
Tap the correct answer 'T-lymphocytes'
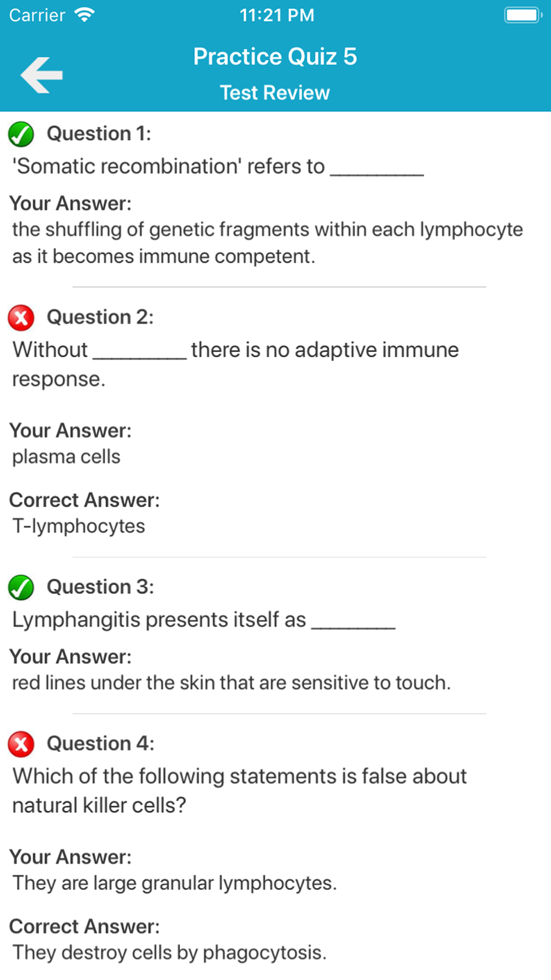point(79,526)
